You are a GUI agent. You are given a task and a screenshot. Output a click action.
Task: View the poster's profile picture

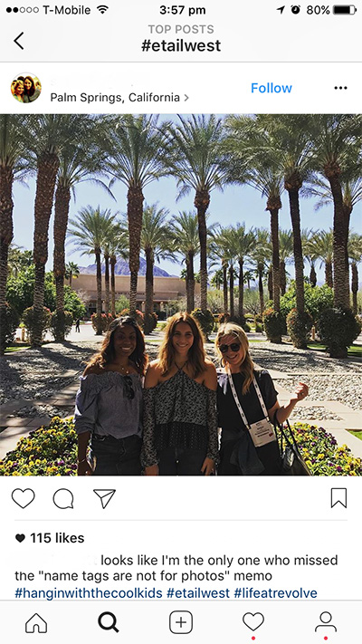tap(26, 88)
